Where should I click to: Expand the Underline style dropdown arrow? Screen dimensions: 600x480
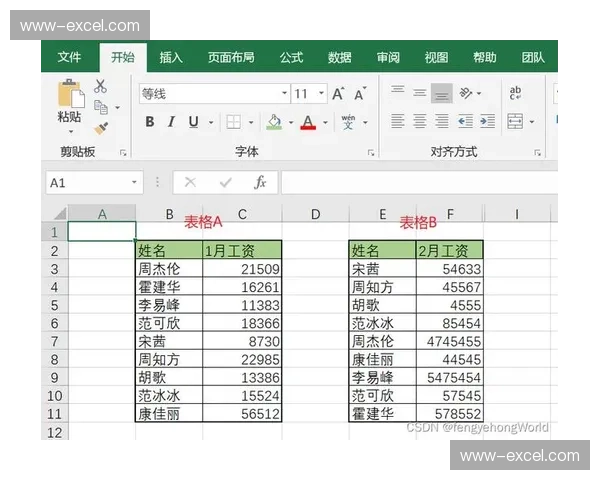[211, 122]
